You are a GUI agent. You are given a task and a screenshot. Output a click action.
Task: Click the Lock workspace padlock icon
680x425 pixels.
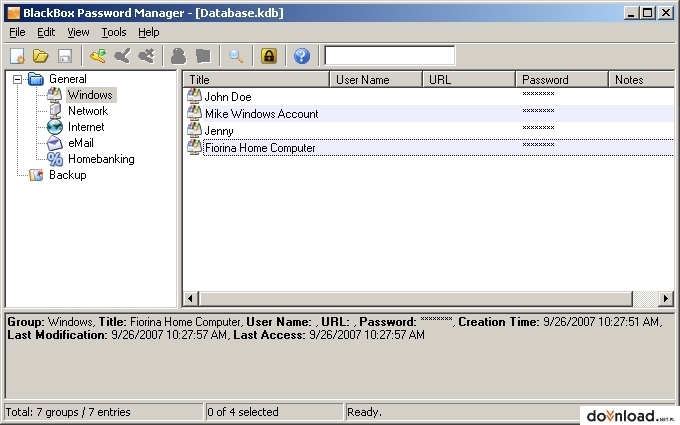[x=269, y=56]
